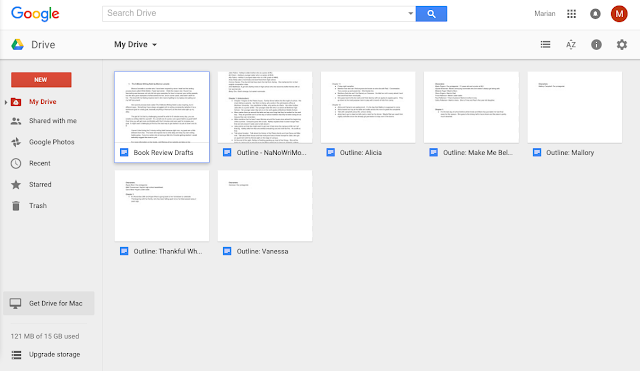This screenshot has height=371, width=640.
Task: Open the Trash section
Action: tap(38, 206)
